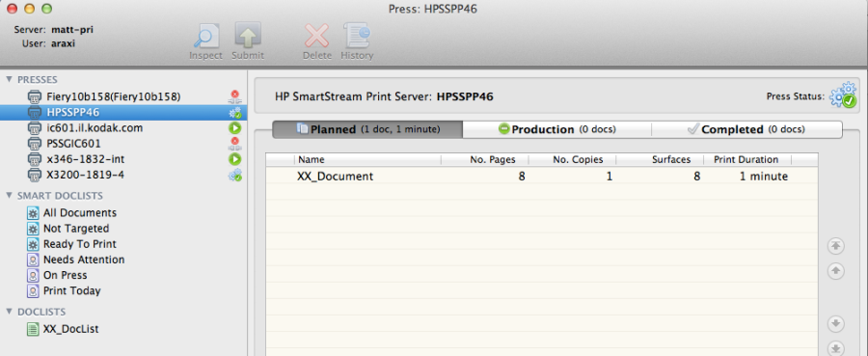Viewport: 868px width, 356px height.
Task: Sort by the Print Duration column header
Action: pyautogui.click(x=747, y=159)
